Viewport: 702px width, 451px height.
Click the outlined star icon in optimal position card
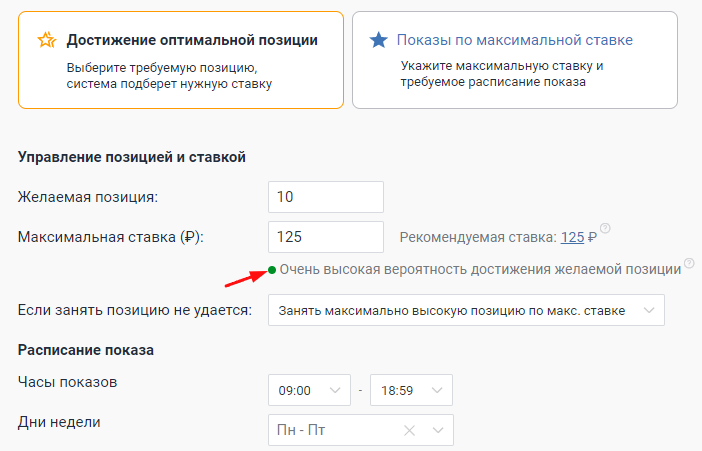pyautogui.click(x=46, y=40)
